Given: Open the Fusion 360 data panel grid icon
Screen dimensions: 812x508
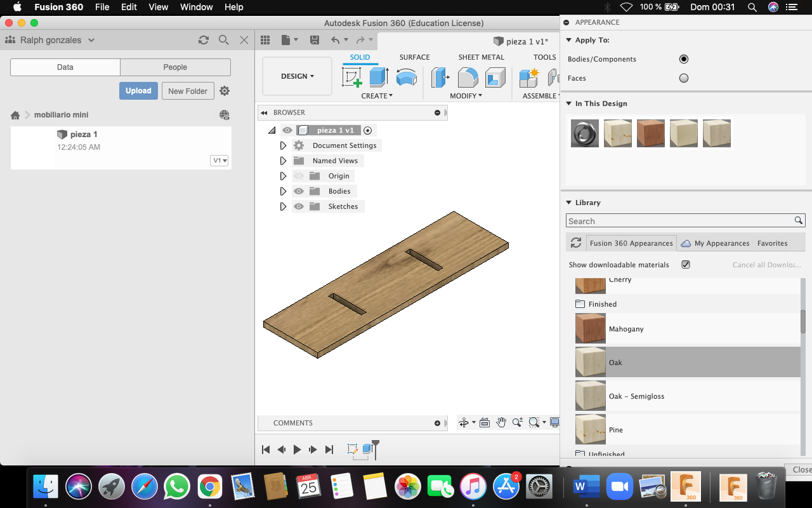Looking at the screenshot, I should pyautogui.click(x=265, y=40).
